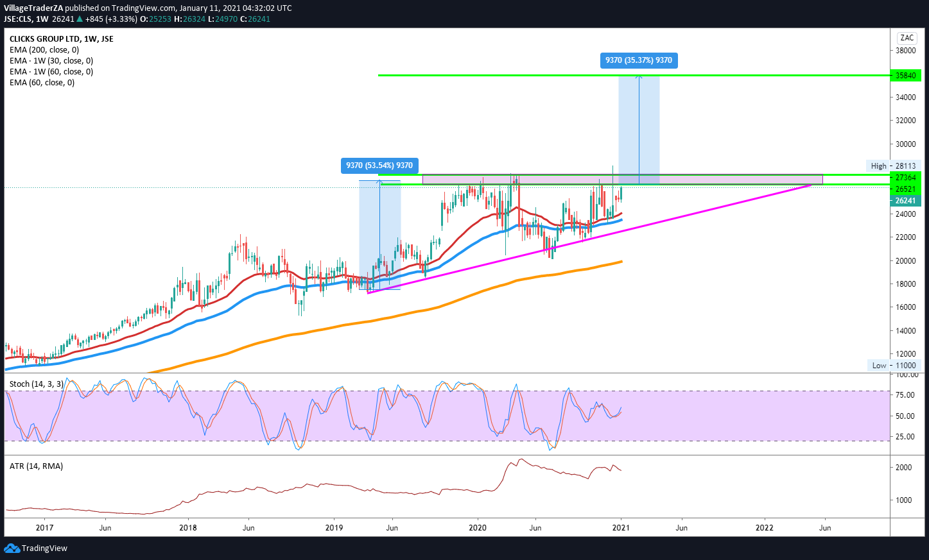
Task: Click the High 28113 marker label
Action: (893, 165)
